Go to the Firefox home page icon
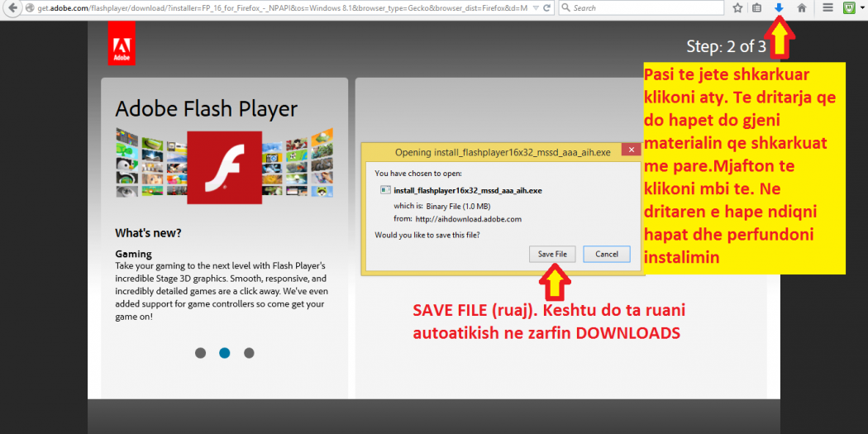 802,8
